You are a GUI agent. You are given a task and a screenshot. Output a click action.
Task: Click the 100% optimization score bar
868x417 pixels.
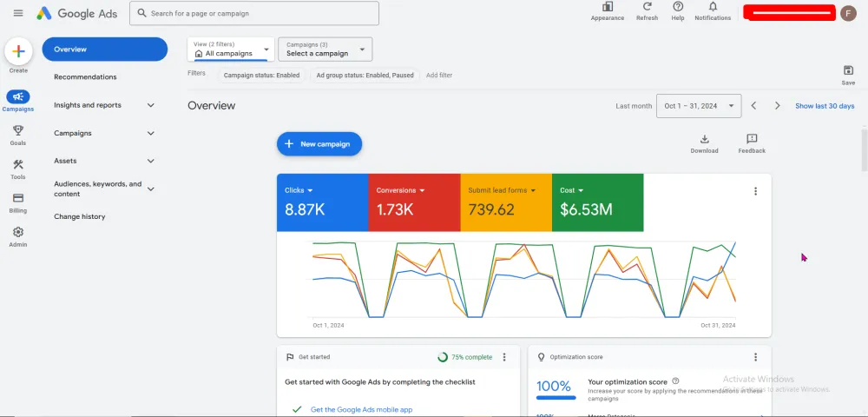(556, 398)
